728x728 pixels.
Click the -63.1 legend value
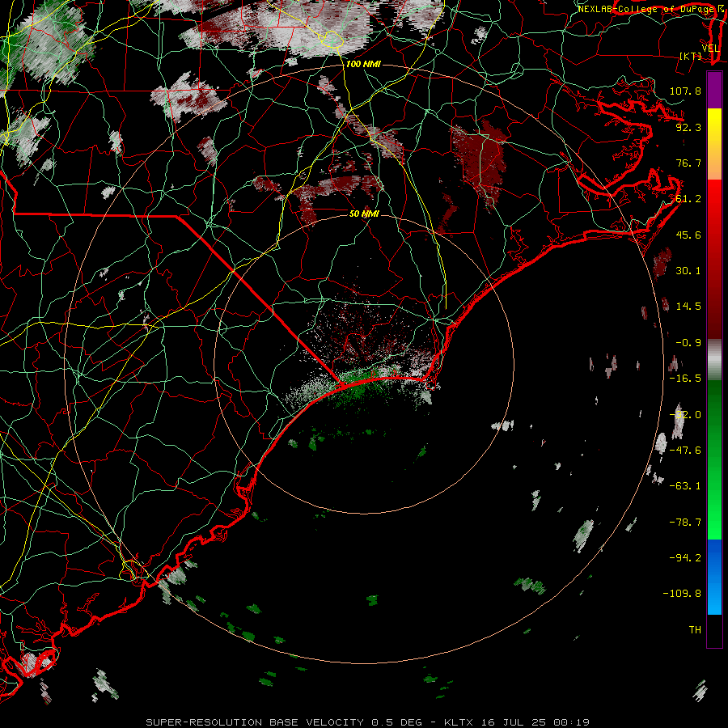[685, 486]
